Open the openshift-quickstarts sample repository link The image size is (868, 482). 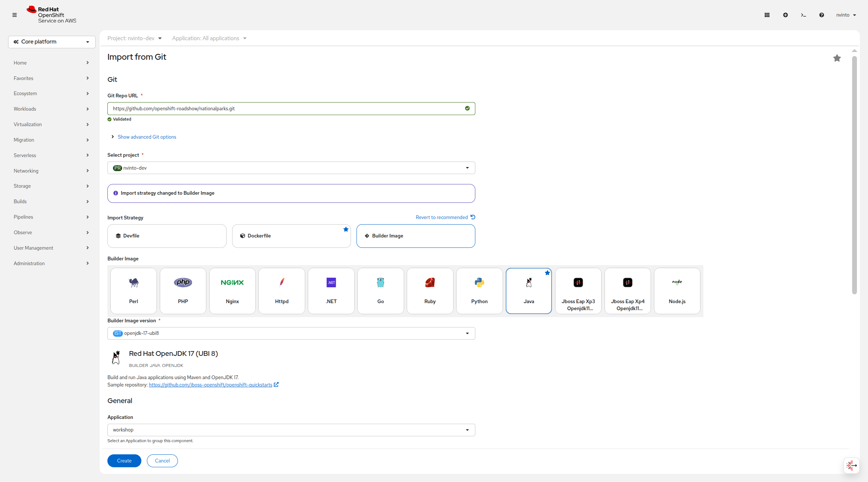pyautogui.click(x=210, y=385)
